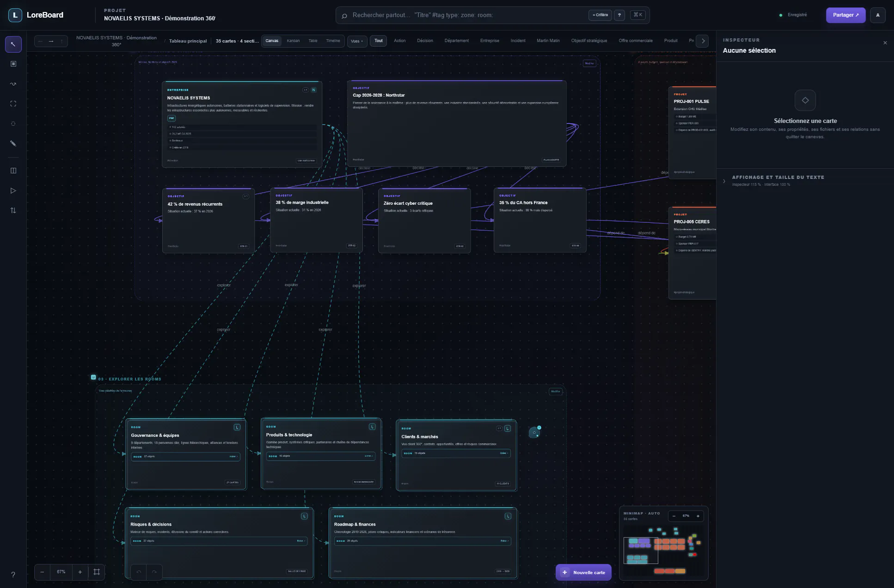Toggle section 03 Explorer les rooms icon
The image size is (894, 588).
[93, 377]
